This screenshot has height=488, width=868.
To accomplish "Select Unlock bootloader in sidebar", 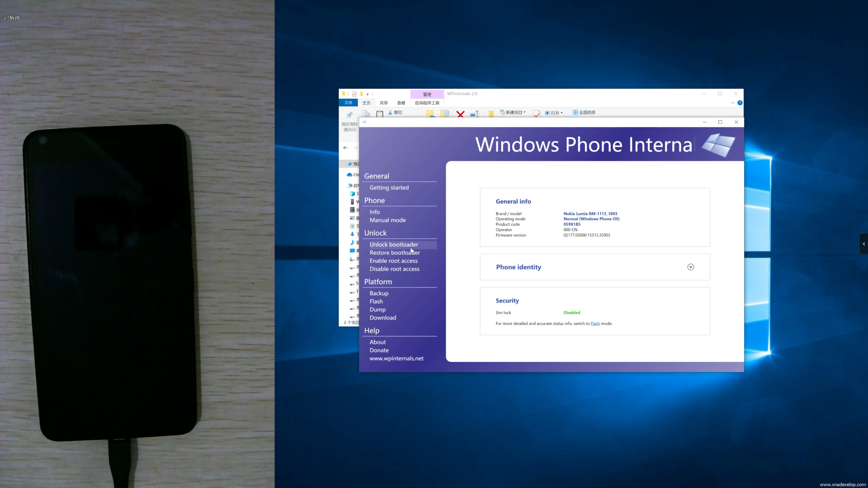I will [x=394, y=244].
